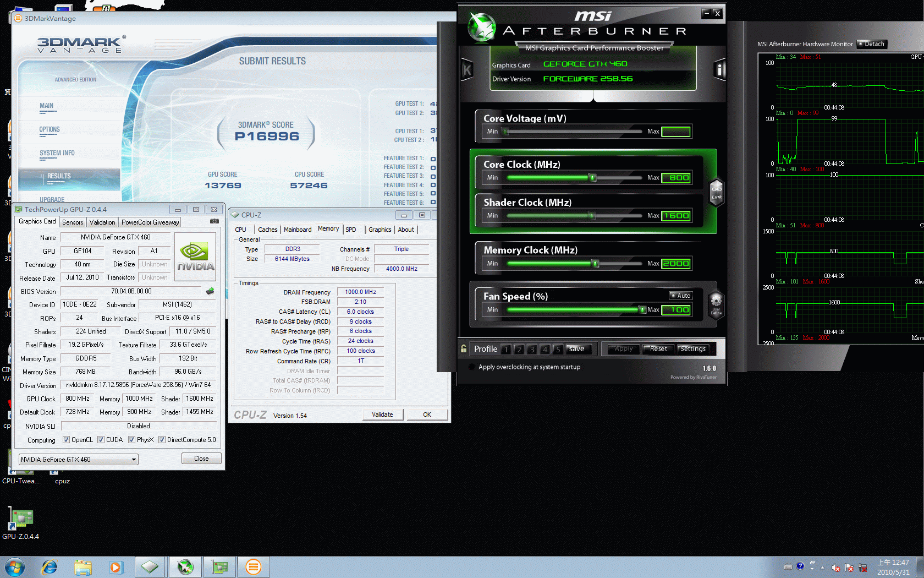
Task: Click GPU-Z screenshot camera icon
Action: pyautogui.click(x=215, y=221)
